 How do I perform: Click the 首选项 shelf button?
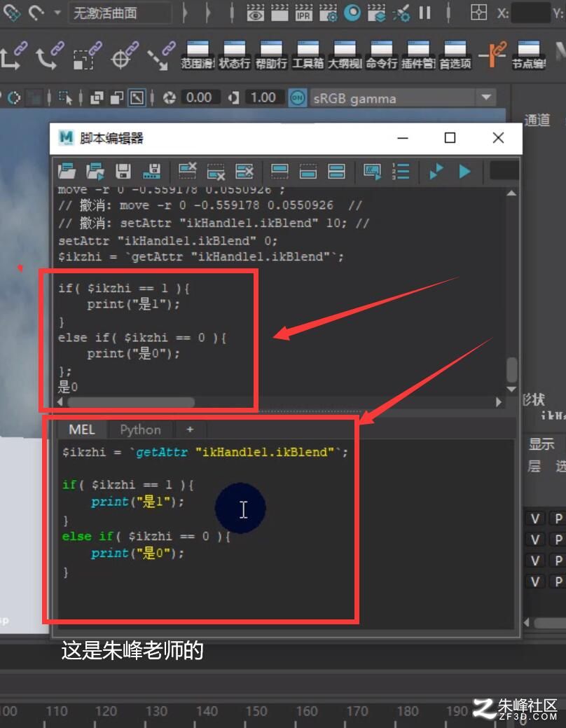click(x=455, y=55)
